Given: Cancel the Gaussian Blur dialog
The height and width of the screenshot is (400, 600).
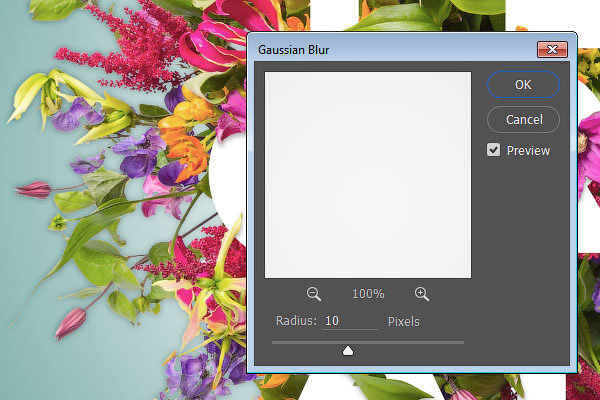Looking at the screenshot, I should 523,119.
